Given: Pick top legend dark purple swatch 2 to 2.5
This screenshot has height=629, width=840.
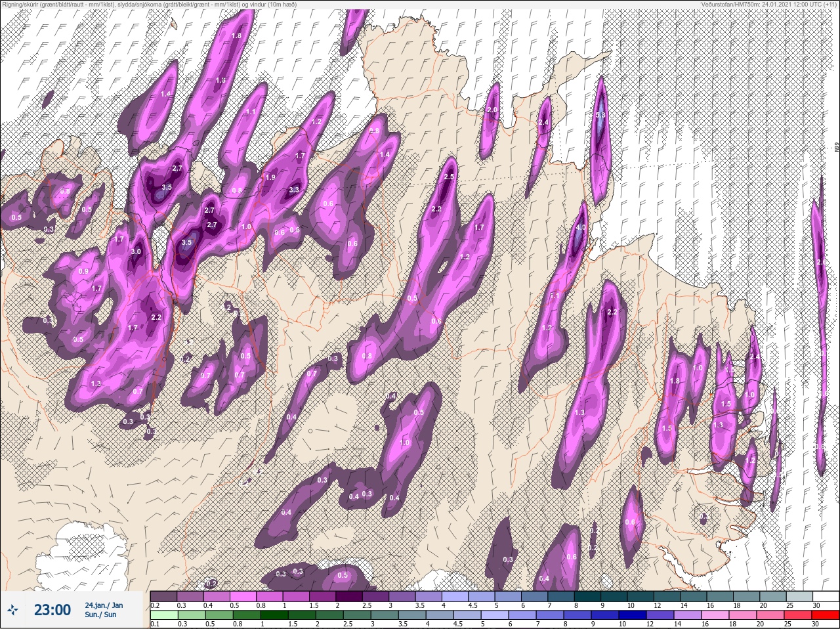Looking at the screenshot, I should 349,597.
